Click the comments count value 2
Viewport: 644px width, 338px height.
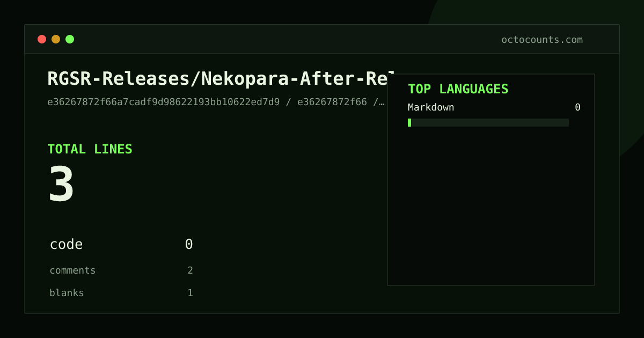[x=190, y=270]
